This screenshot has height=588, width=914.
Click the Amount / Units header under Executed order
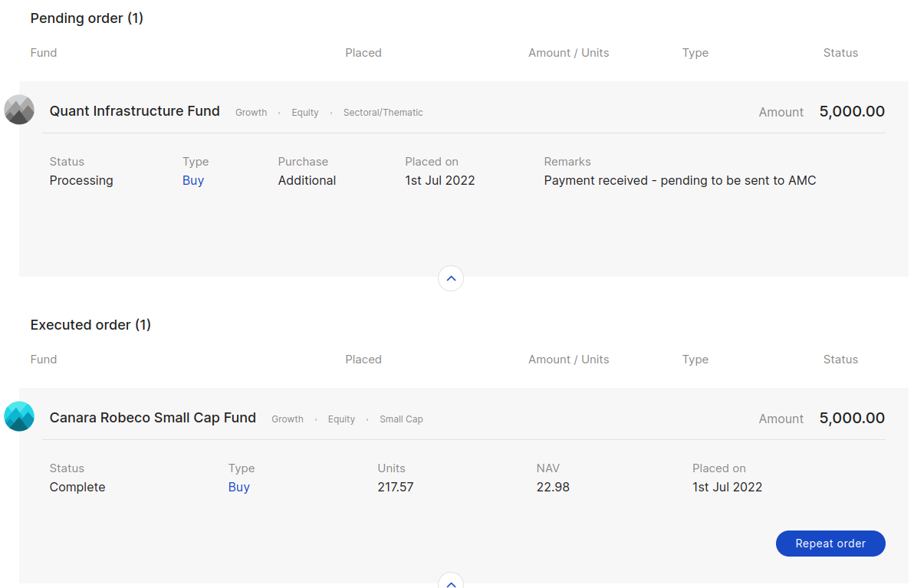[x=568, y=359]
